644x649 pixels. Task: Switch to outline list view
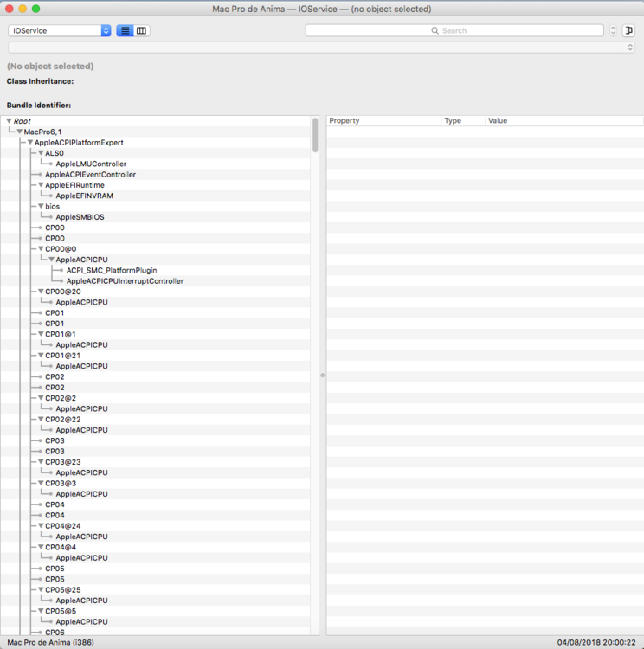[126, 30]
